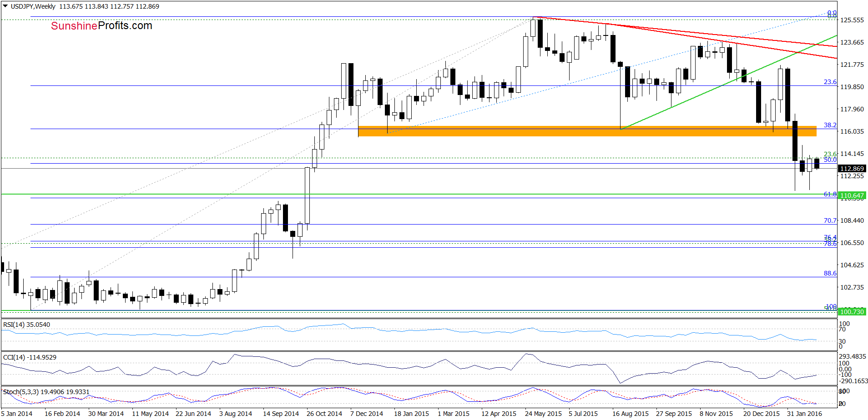Click the 1 Mar 2015 date label
The width and height of the screenshot is (868, 420).
(454, 414)
